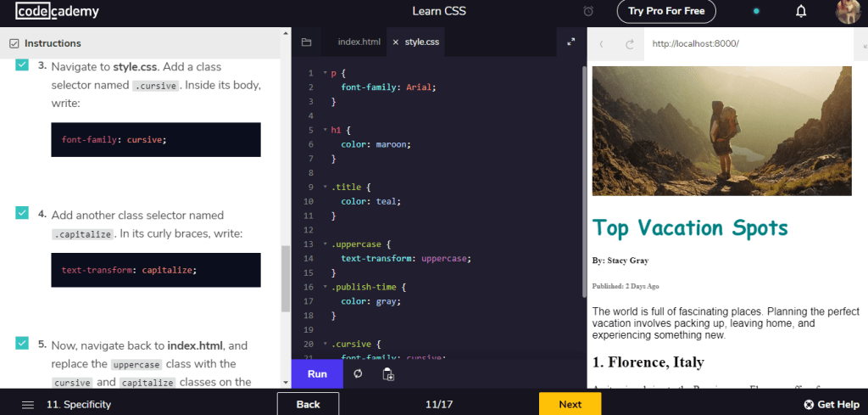Click the copy to clipboard icon
Image resolution: width=868 pixels, height=415 pixels.
[388, 374]
